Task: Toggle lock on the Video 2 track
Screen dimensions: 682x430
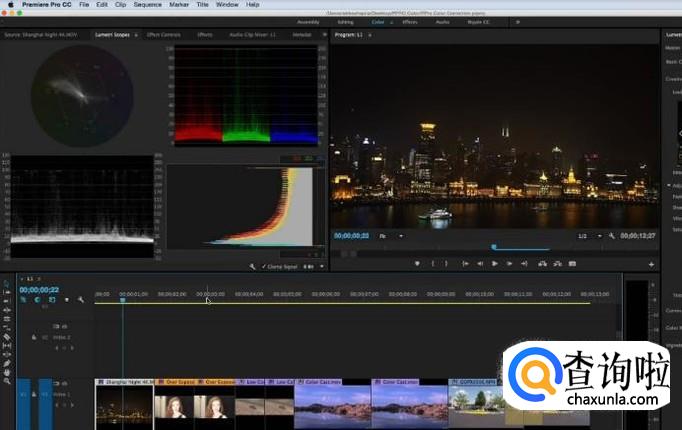Action: point(34,338)
